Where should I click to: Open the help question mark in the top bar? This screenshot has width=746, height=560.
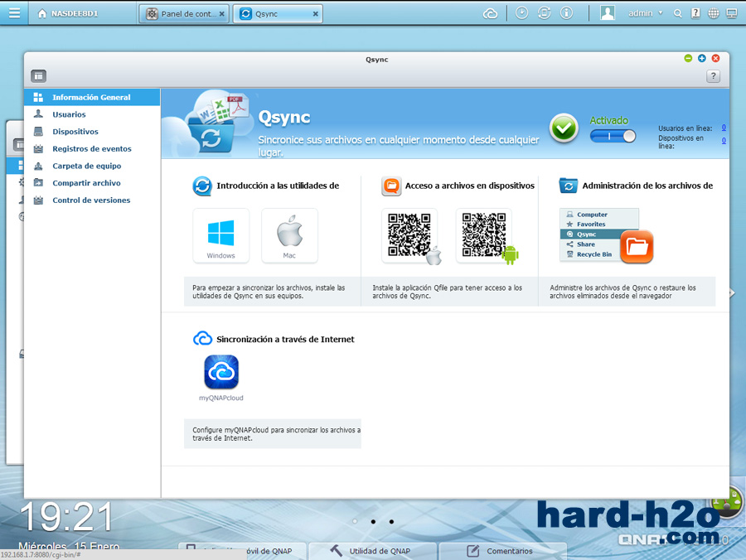click(x=695, y=13)
